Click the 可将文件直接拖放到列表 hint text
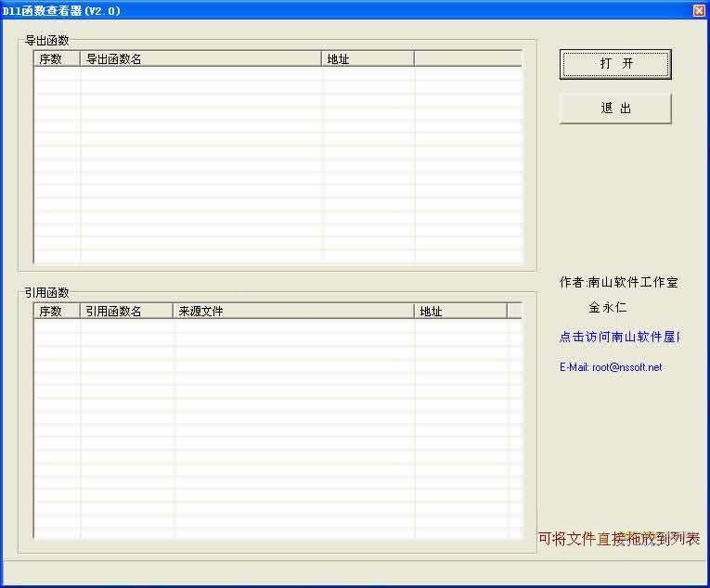710x588 pixels. [x=619, y=539]
